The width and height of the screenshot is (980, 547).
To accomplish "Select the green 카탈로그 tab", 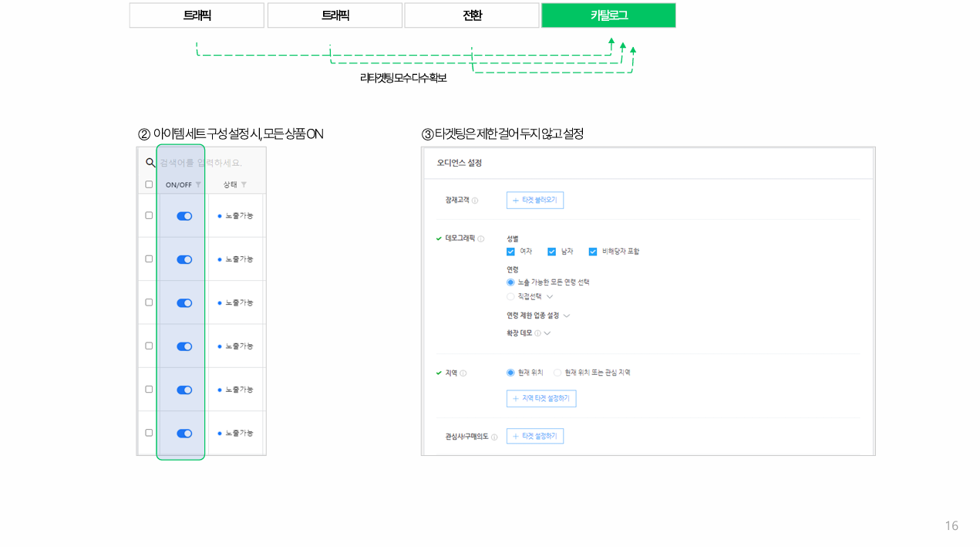I will click(608, 15).
